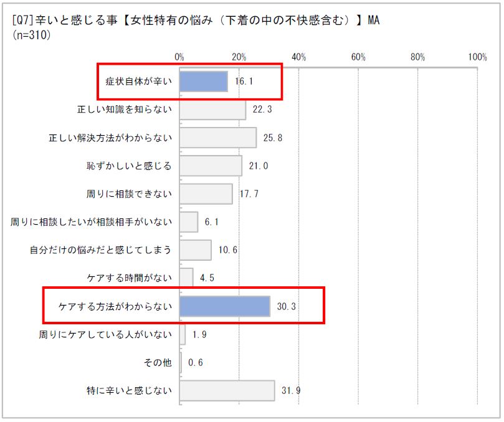This screenshot has width=504, height=422.
Task: Click the 周りに相談できない bar
Action: [x=206, y=194]
